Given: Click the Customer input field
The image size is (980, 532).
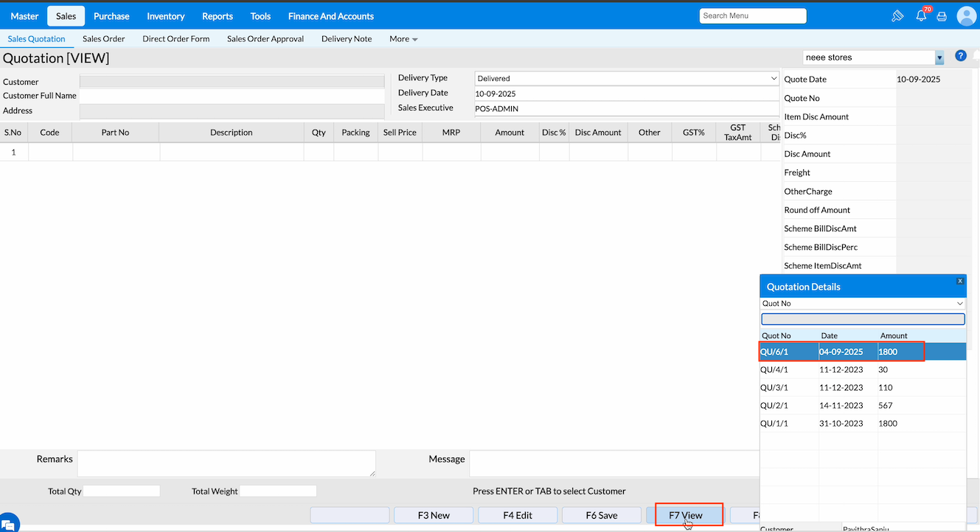Looking at the screenshot, I should [x=232, y=82].
